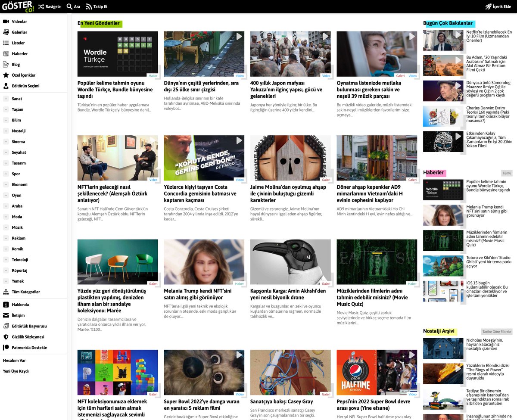The image size is (517, 420).
Task: Open search via Ara magnifier icon
Action: click(69, 7)
